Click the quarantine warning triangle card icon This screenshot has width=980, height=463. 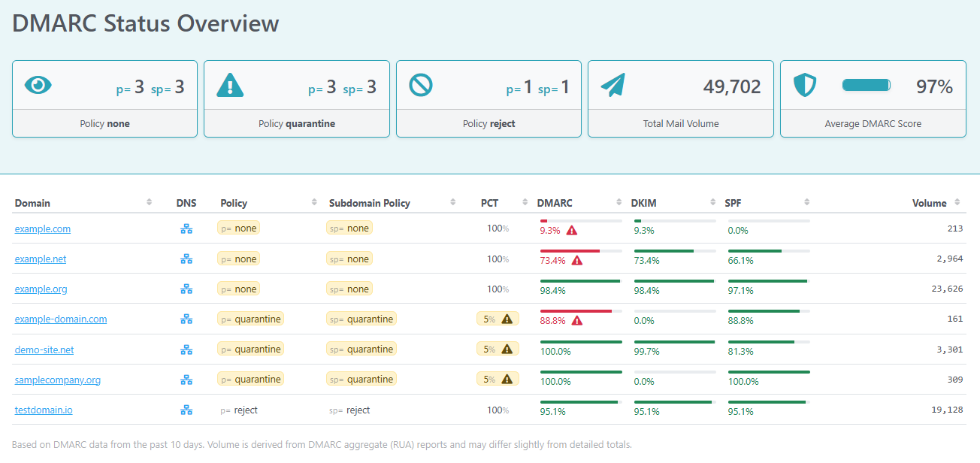coord(230,85)
